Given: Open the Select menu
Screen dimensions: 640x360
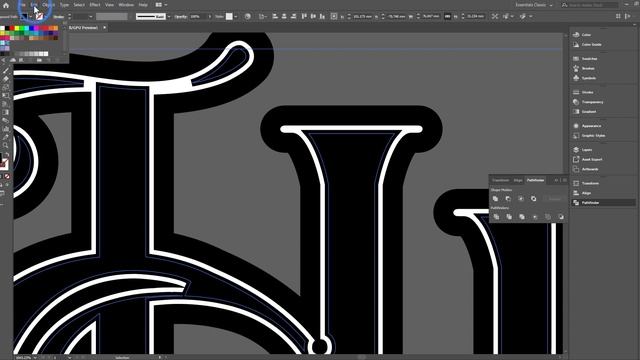Looking at the screenshot, I should 79,5.
